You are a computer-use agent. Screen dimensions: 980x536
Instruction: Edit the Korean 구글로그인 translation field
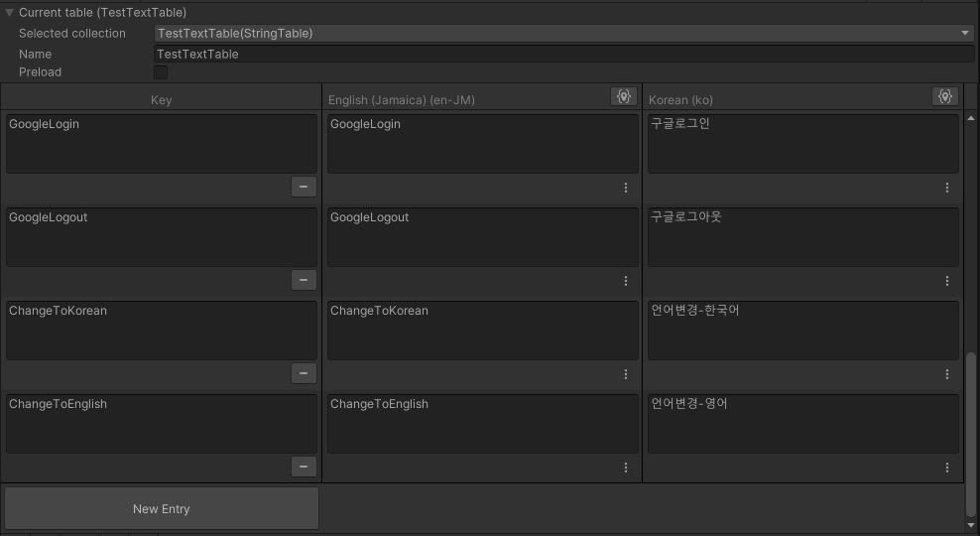click(x=803, y=144)
